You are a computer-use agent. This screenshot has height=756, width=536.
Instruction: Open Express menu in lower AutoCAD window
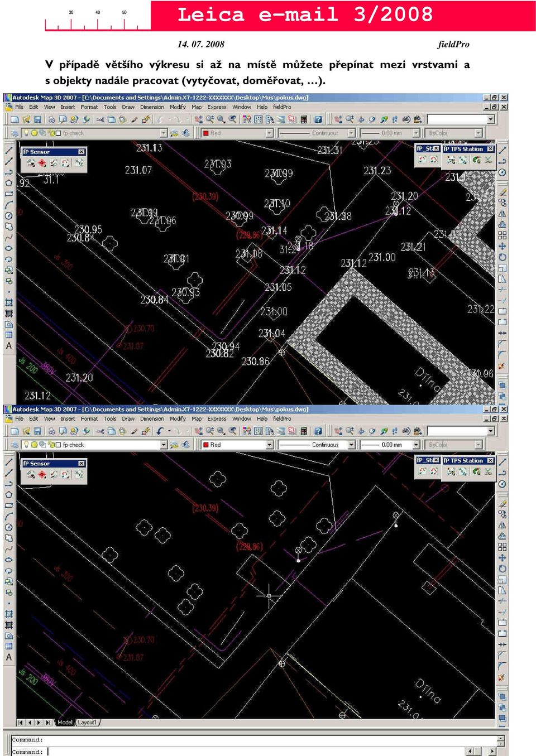tap(217, 418)
